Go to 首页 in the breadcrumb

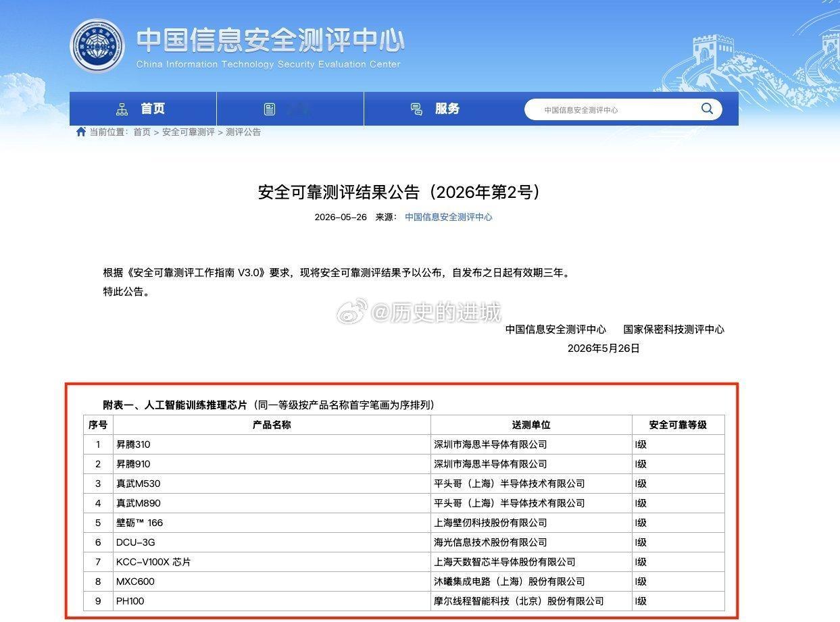[x=142, y=132]
